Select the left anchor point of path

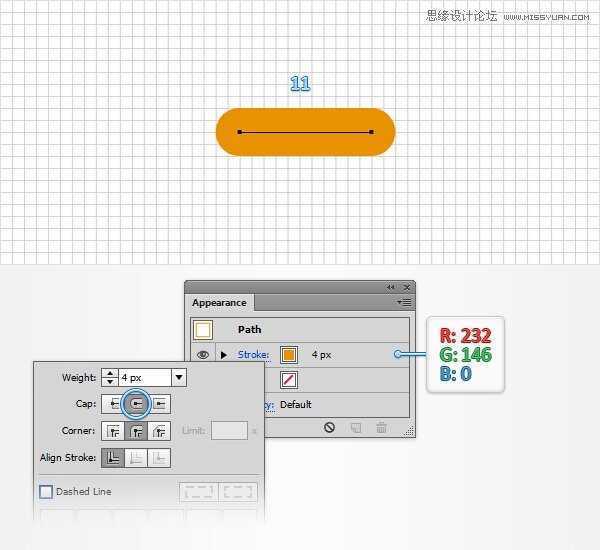[x=240, y=132]
